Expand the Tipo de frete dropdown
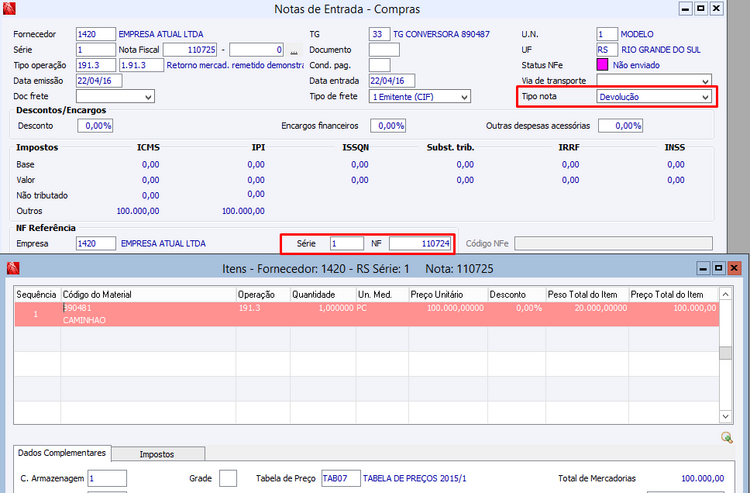750x493 pixels. coord(464,97)
